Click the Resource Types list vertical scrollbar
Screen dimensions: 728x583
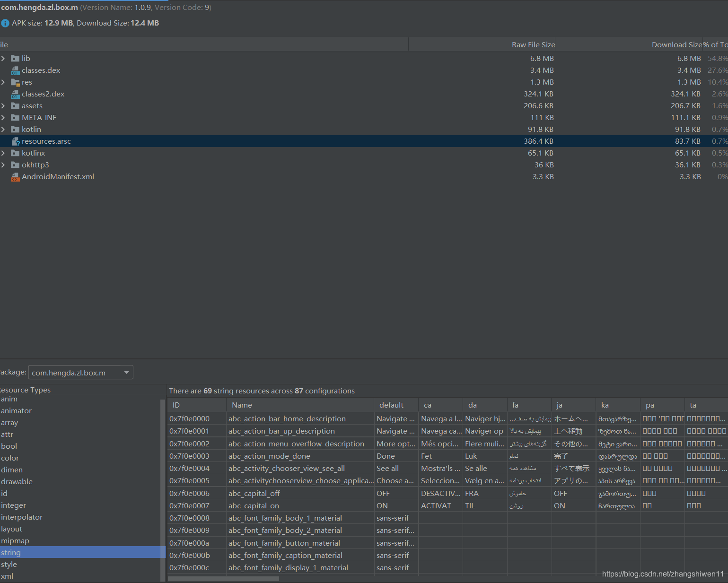click(163, 490)
